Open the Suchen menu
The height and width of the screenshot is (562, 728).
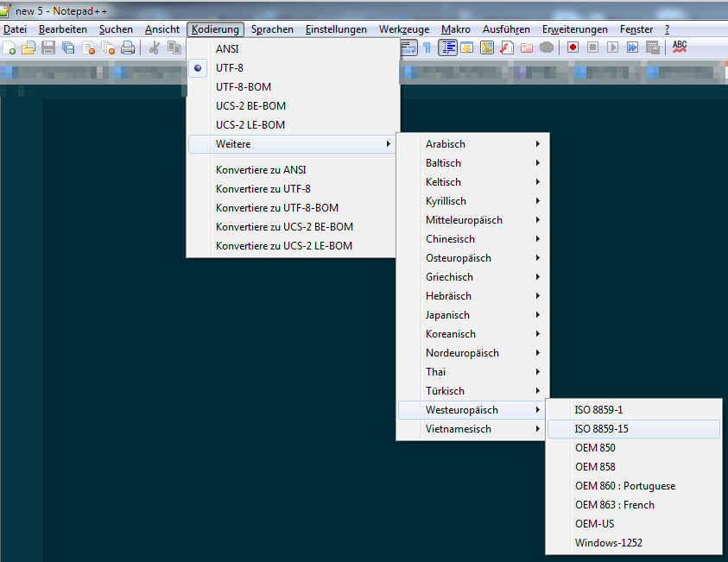pyautogui.click(x=116, y=29)
